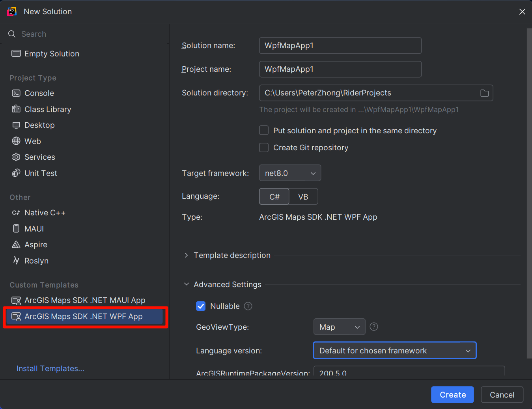Viewport: 532px width, 409px height.
Task: Click the MAUI device icon
Action: click(x=16, y=228)
